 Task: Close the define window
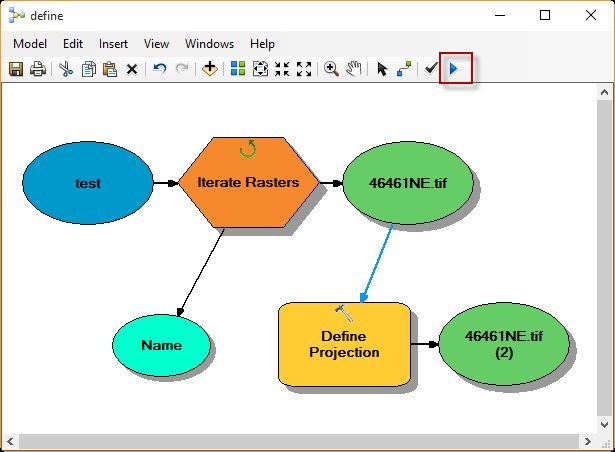coord(591,15)
